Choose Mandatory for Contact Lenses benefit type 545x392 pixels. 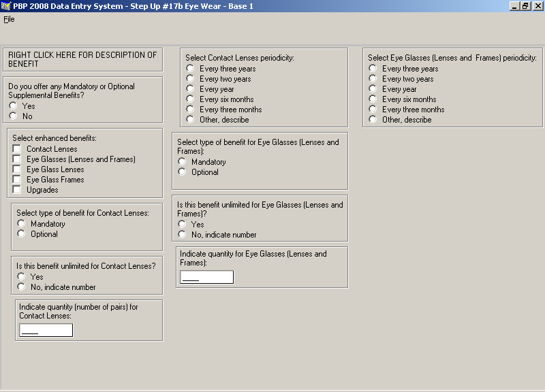click(x=21, y=223)
